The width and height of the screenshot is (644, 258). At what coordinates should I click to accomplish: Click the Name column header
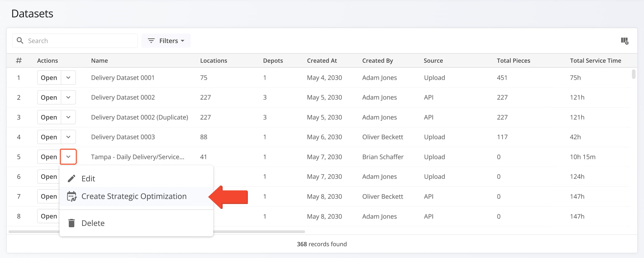tap(99, 60)
